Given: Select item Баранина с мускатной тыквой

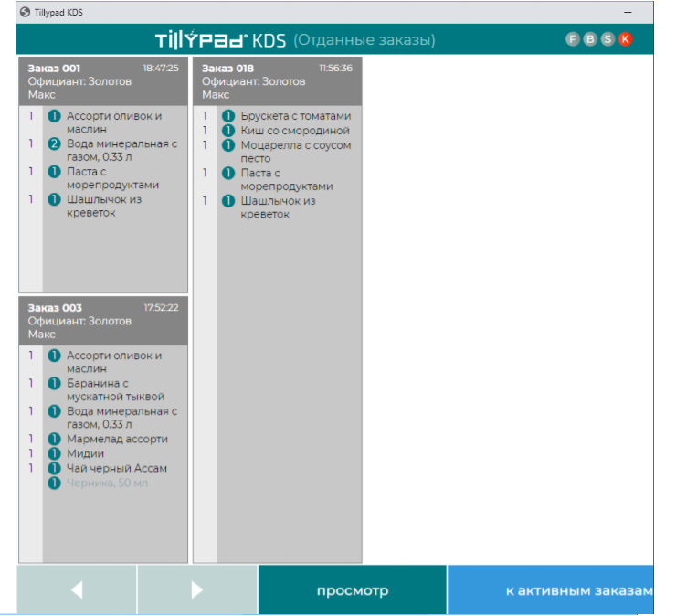Looking at the screenshot, I should coord(115,389).
